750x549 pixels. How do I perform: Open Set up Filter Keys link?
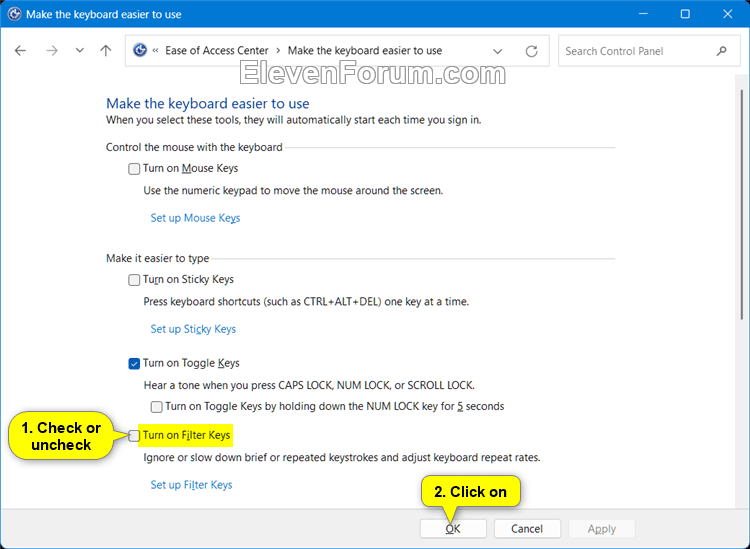(191, 485)
